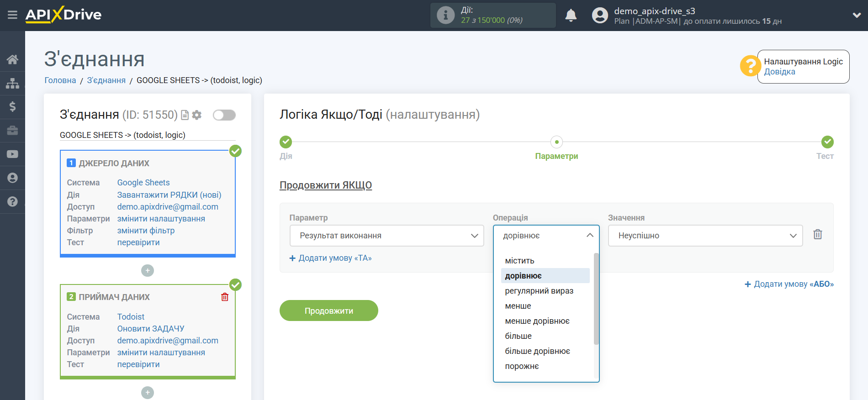Open Google Sheets system link
The image size is (868, 400).
[x=143, y=183]
